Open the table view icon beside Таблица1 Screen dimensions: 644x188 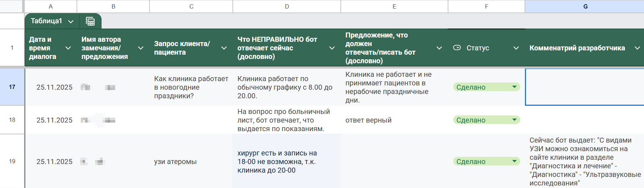[90, 21]
